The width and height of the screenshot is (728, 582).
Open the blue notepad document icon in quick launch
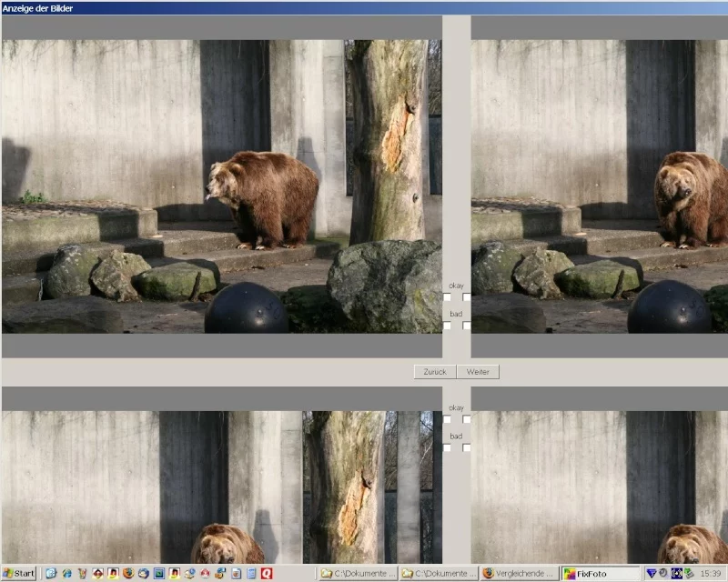click(251, 573)
